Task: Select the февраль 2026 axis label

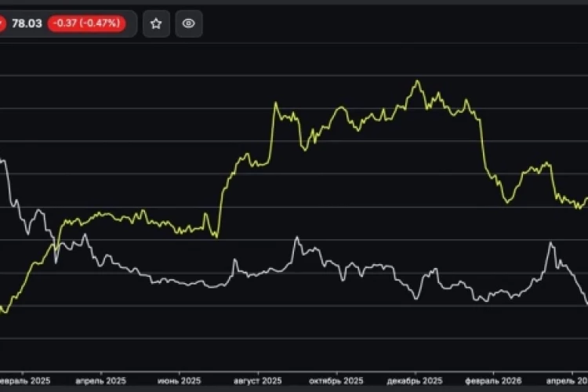Action: click(493, 381)
